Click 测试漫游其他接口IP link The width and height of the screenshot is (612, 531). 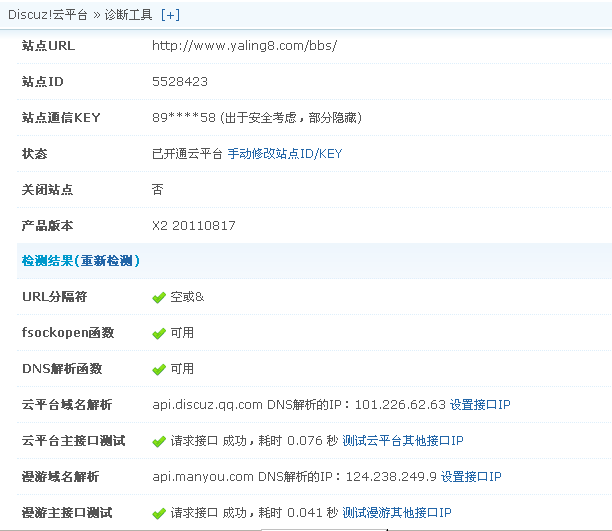[397, 513]
